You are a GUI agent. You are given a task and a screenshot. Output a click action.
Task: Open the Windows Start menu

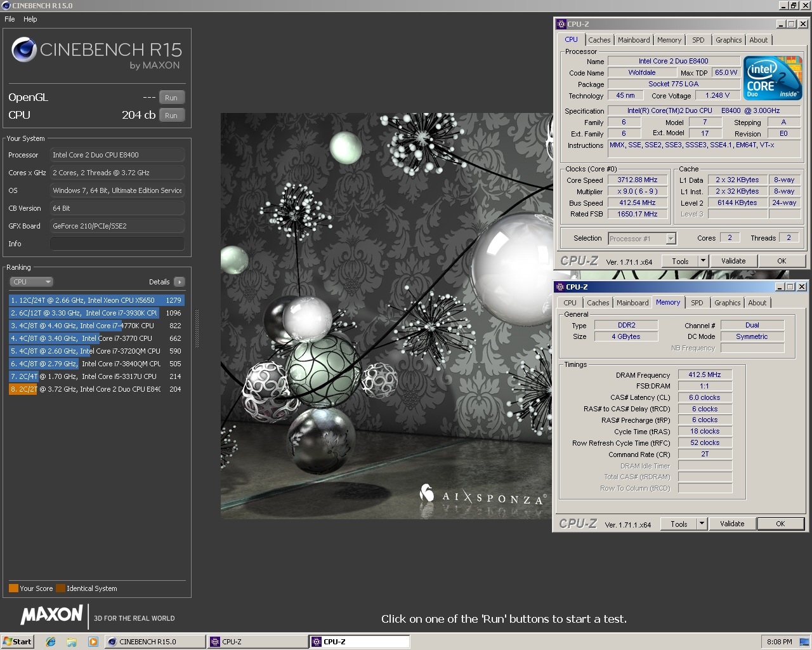[17, 642]
